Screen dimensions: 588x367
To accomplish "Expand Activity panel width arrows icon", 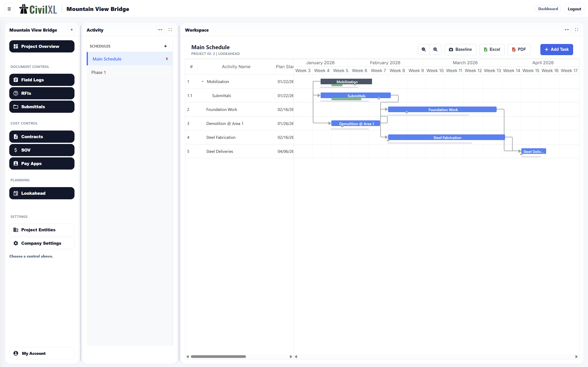I will coord(160,30).
